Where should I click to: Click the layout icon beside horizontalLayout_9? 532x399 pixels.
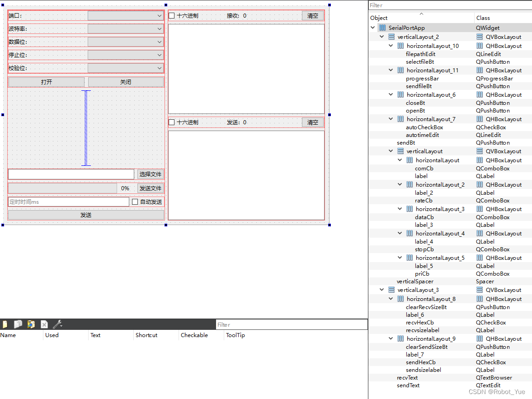coord(401,338)
